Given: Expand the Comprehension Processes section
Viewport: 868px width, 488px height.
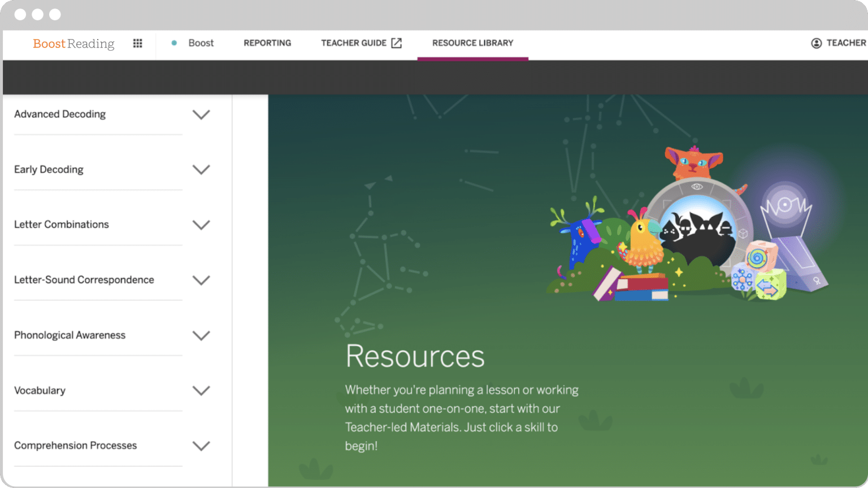Looking at the screenshot, I should [201, 446].
